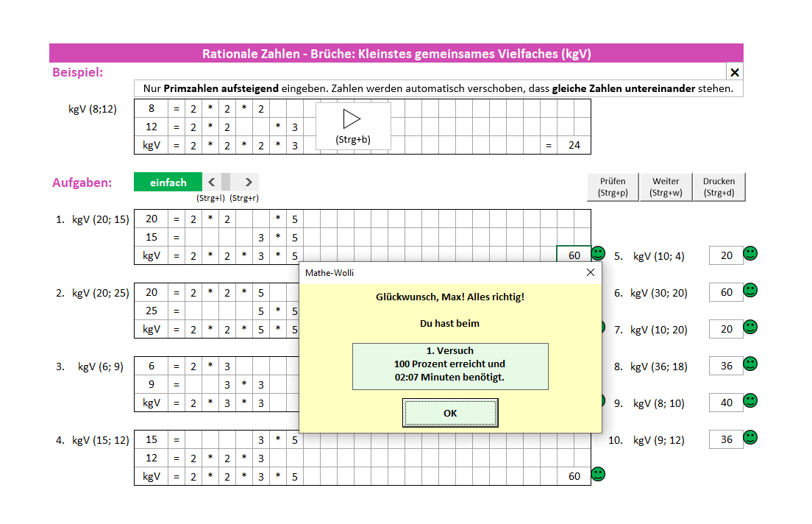
Task: Click the cell 12 in the example table
Action: coord(152,127)
